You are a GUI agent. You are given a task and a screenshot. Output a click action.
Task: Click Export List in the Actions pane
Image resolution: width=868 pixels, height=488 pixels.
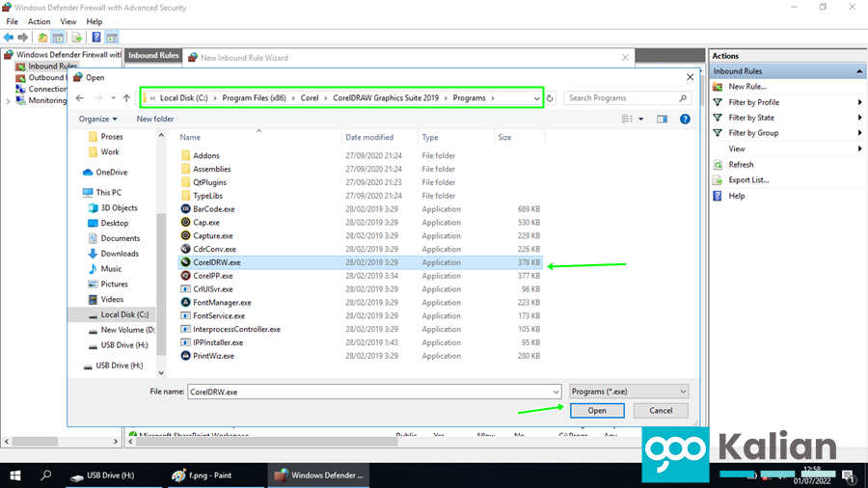point(748,180)
